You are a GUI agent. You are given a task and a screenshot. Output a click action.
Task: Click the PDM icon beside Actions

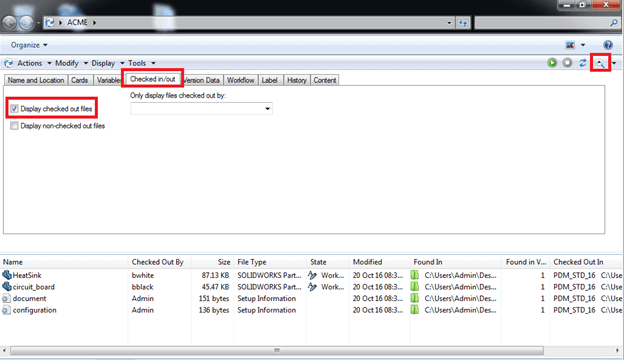(8, 63)
